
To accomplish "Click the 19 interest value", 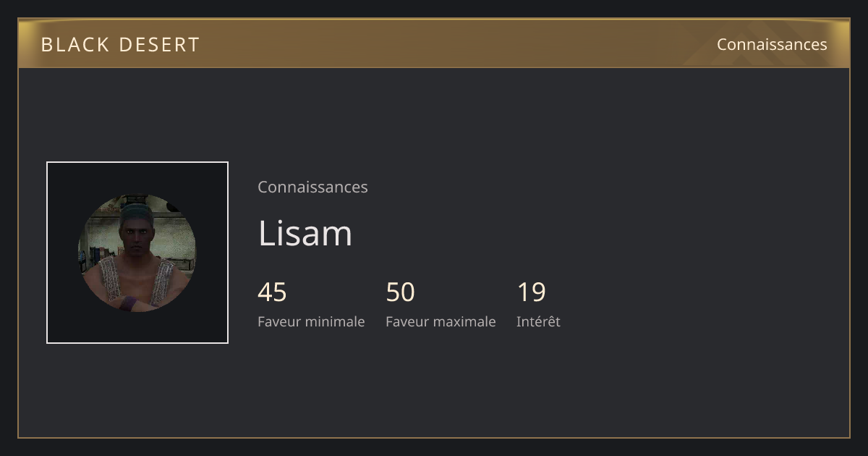I will pos(531,292).
